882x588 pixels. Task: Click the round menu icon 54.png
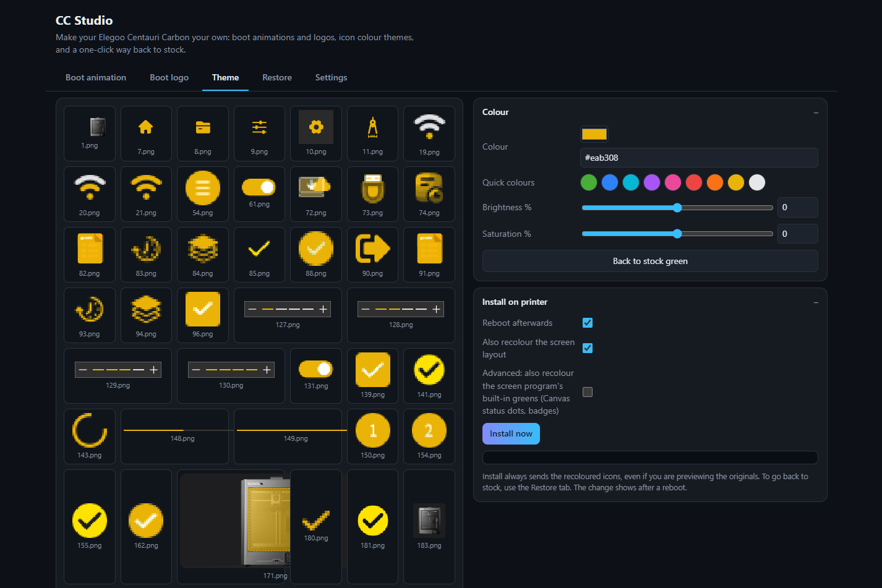[203, 194]
